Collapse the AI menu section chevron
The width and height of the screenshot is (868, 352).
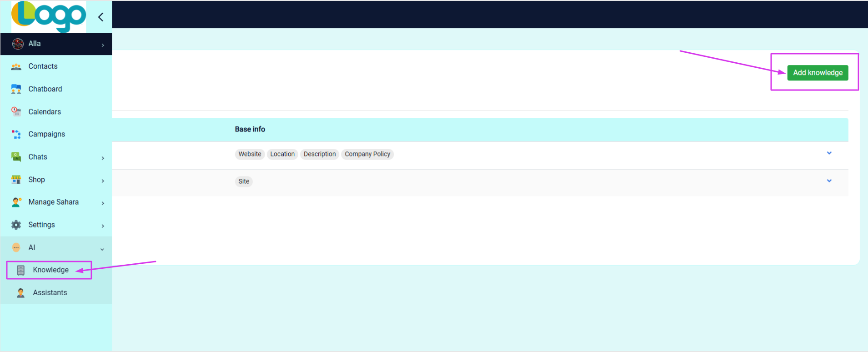[x=102, y=249]
